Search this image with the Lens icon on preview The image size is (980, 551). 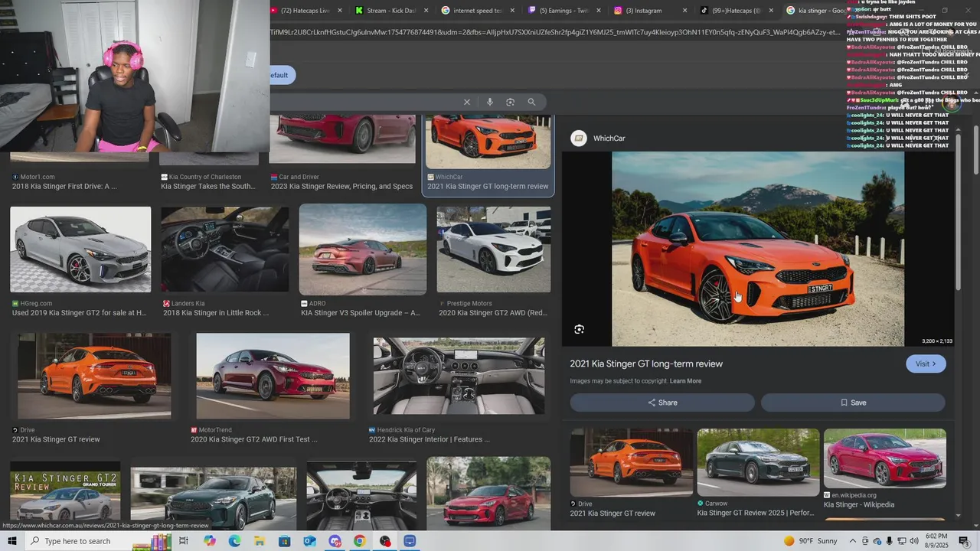click(579, 329)
